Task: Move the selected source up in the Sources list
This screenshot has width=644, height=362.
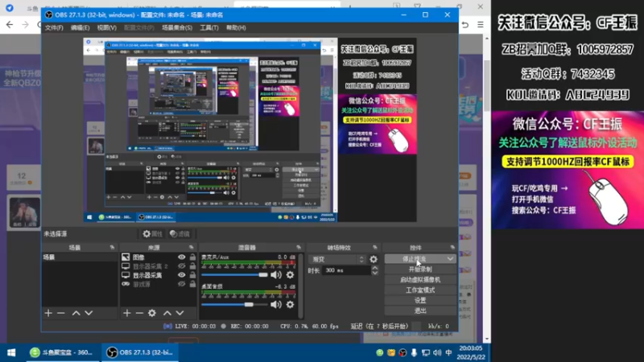Action: click(167, 313)
